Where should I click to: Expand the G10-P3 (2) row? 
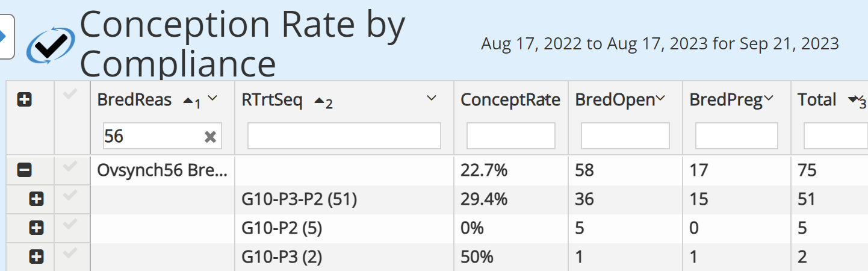(36, 257)
